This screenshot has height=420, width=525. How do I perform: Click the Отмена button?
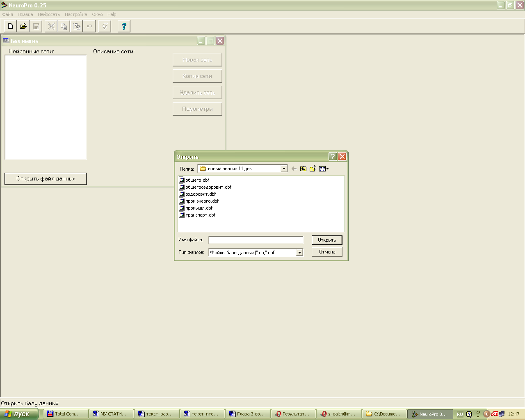coord(327,252)
